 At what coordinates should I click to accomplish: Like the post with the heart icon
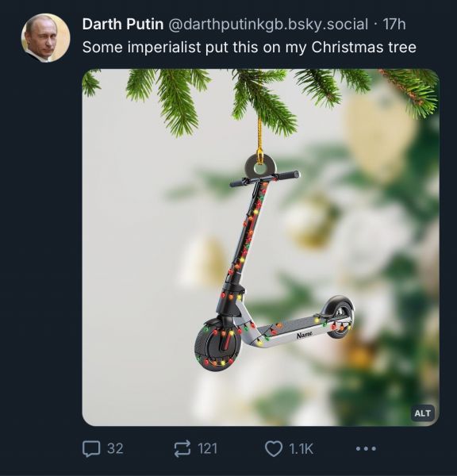click(x=274, y=449)
